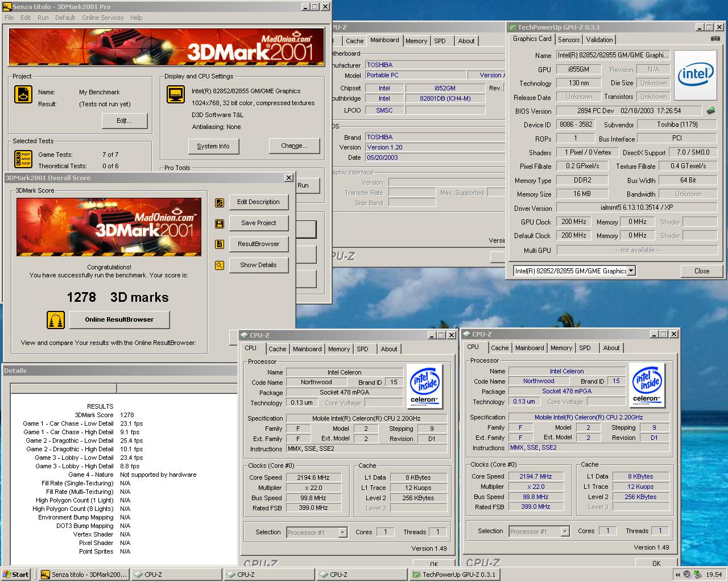
Task: Open the GPU selection dropdown in GPU-Z
Action: point(631,271)
